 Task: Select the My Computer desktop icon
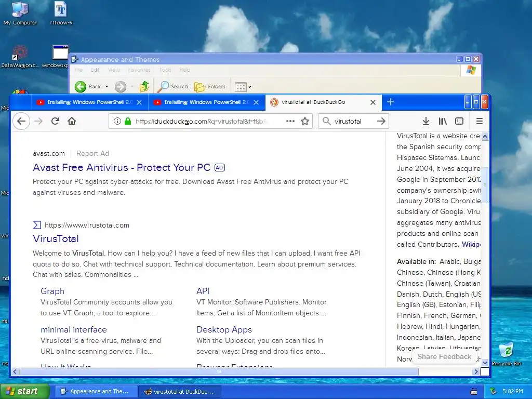coord(20,14)
